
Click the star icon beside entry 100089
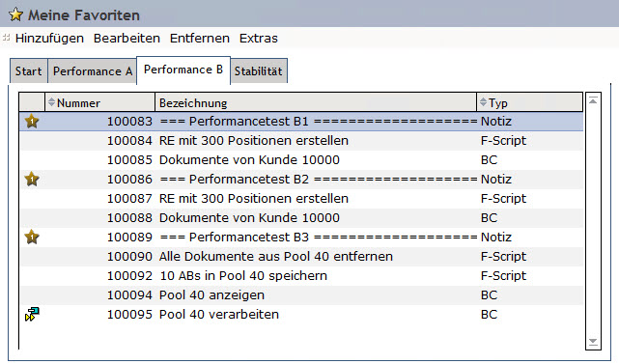click(32, 238)
